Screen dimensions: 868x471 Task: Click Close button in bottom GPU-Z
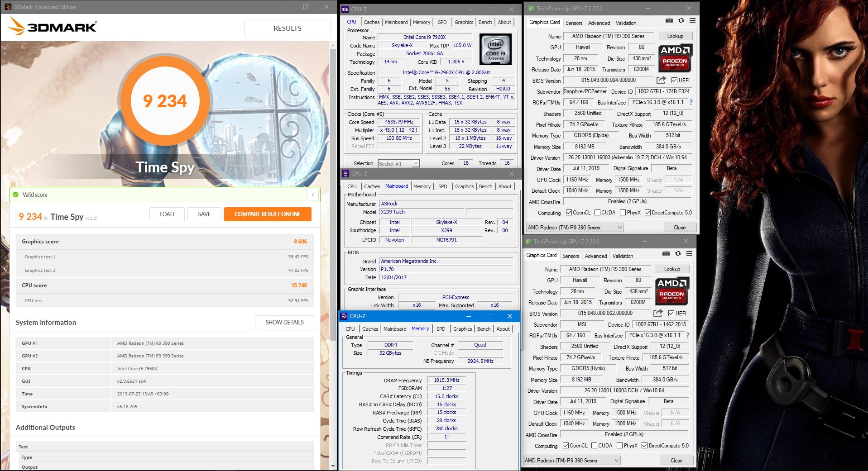(x=676, y=461)
